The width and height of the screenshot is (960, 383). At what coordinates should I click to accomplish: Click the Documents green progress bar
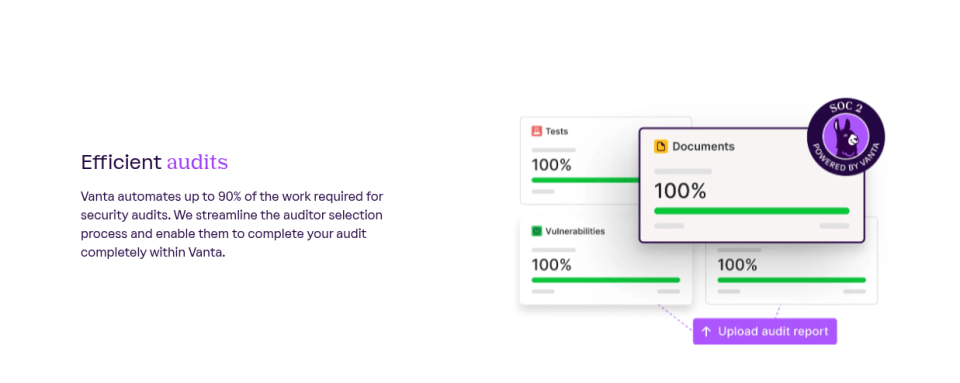pyautogui.click(x=751, y=211)
